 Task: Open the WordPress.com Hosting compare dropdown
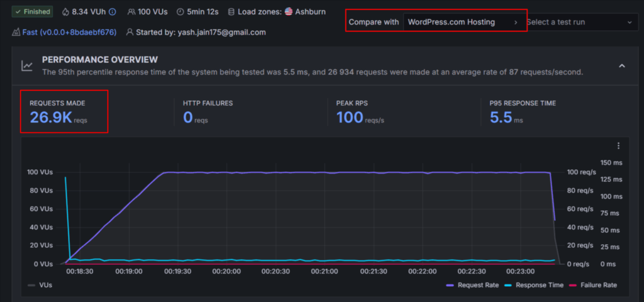pyautogui.click(x=463, y=22)
